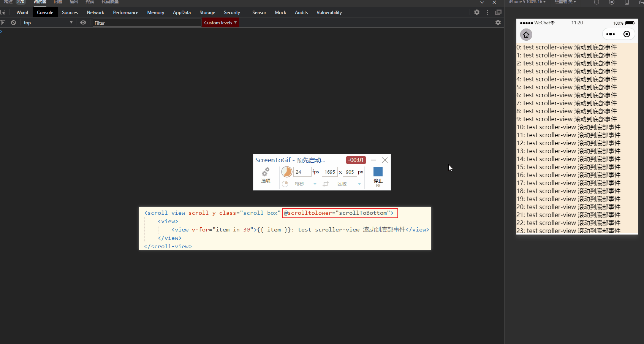The image size is (644, 344).
Task: Open the 输出 output tab
Action: tap(74, 2)
